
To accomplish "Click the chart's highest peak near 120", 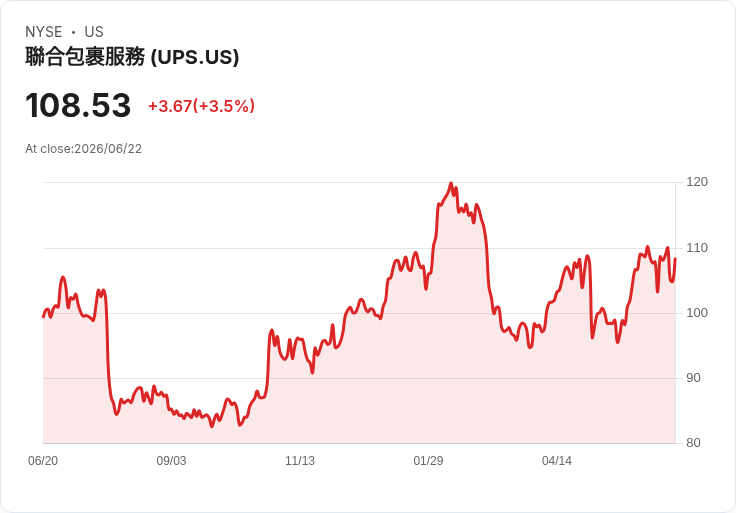I will (451, 183).
